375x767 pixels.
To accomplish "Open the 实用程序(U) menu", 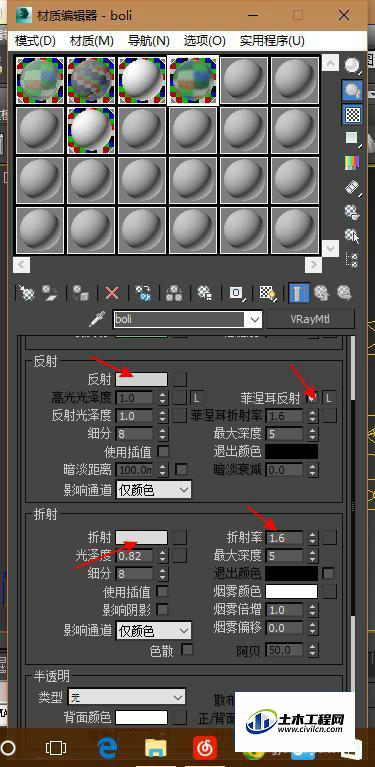I will (272, 41).
